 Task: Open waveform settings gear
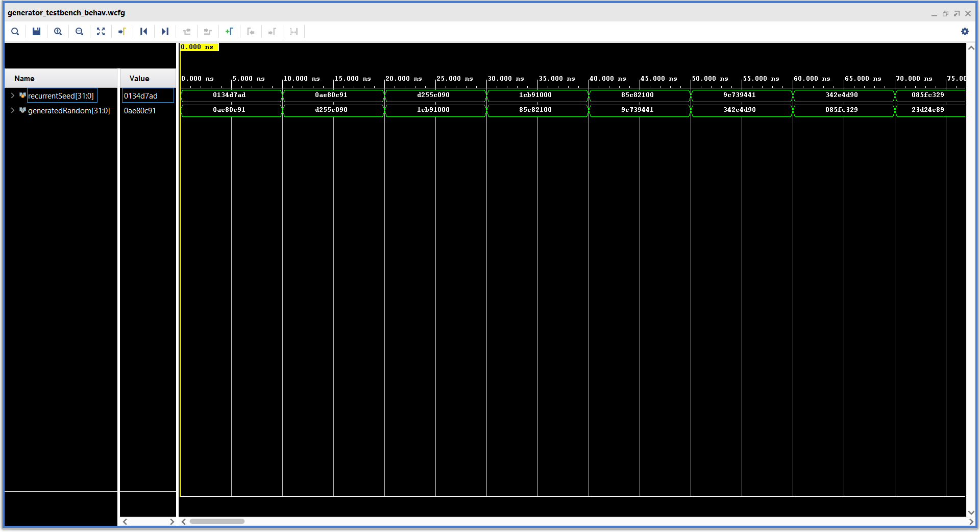pos(965,32)
